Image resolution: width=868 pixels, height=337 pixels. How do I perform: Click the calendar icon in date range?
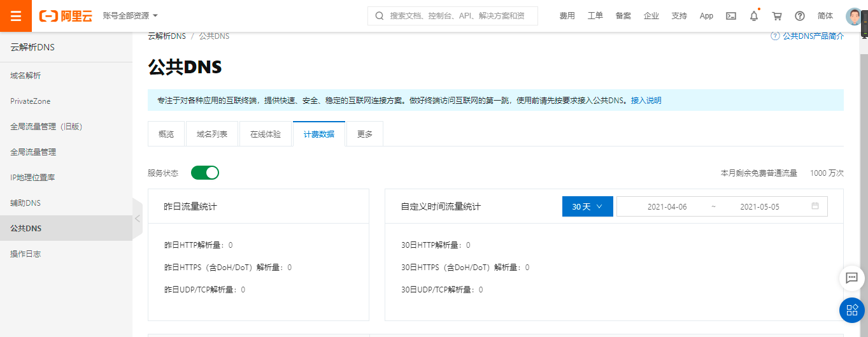(x=815, y=206)
